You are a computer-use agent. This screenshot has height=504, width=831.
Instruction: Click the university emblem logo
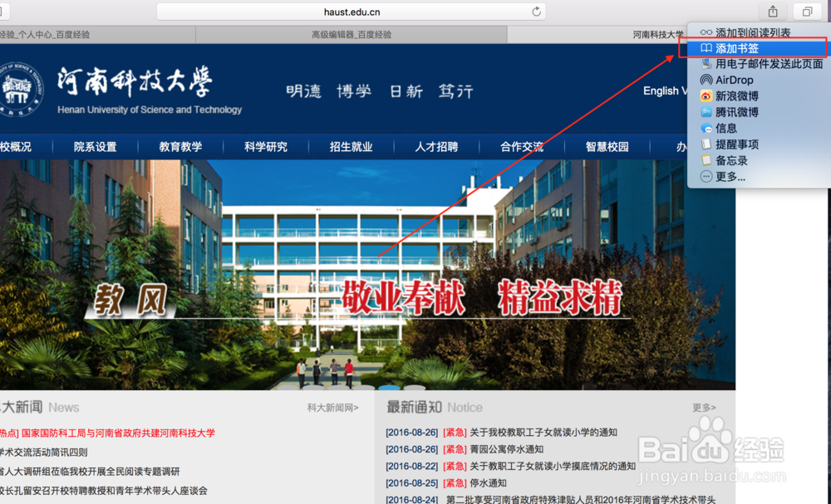point(20,89)
